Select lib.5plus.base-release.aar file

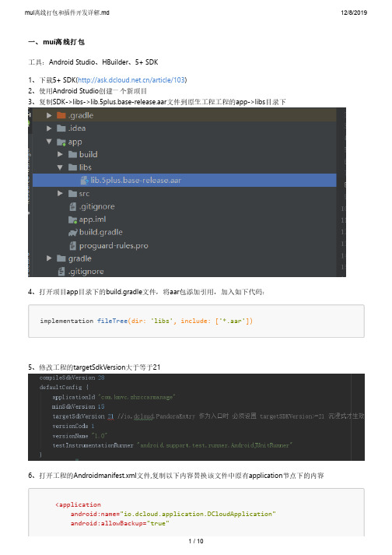tap(184, 180)
